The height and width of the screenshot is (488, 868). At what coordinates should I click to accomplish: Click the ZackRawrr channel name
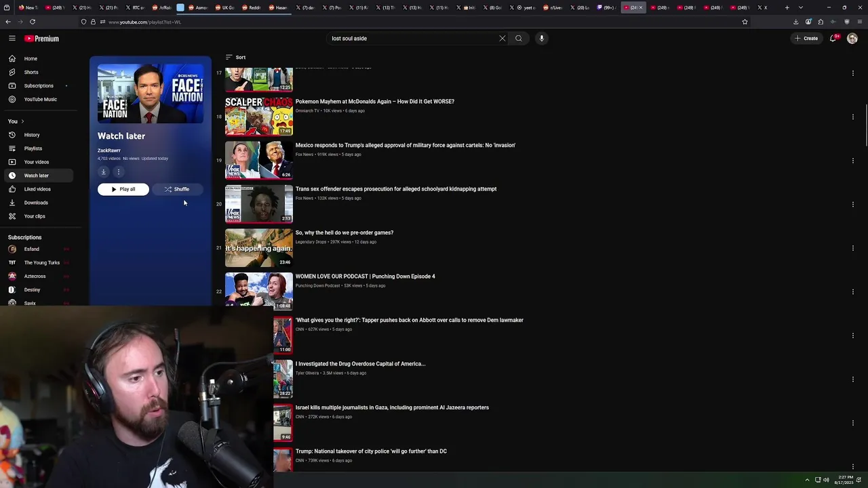point(109,150)
